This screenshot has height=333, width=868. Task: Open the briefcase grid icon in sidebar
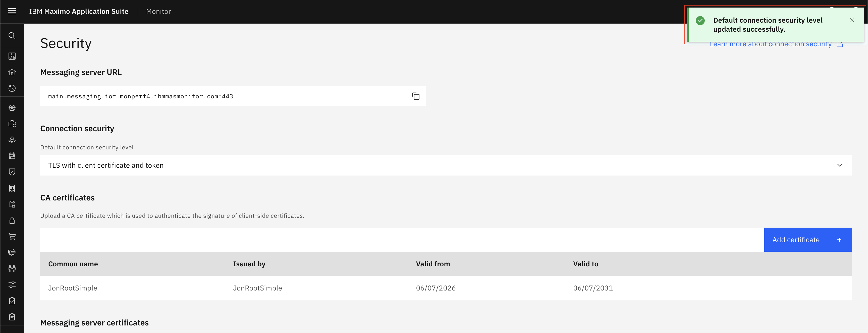(12, 123)
